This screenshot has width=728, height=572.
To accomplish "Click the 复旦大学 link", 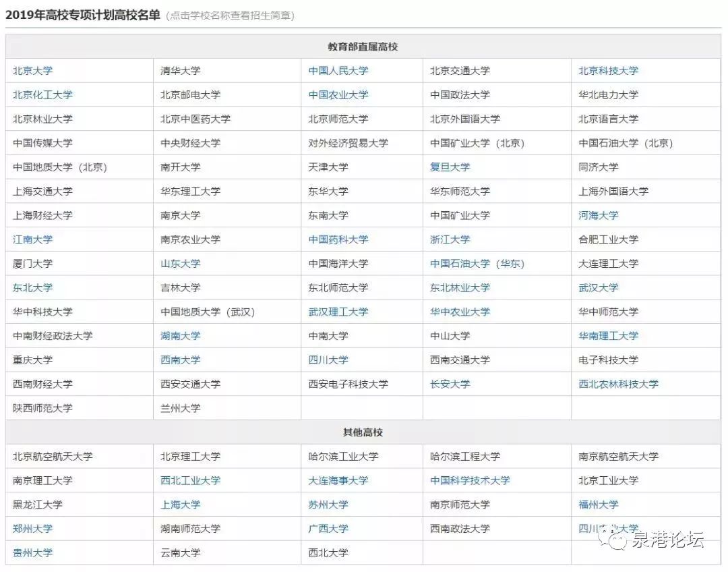I will coord(450,167).
